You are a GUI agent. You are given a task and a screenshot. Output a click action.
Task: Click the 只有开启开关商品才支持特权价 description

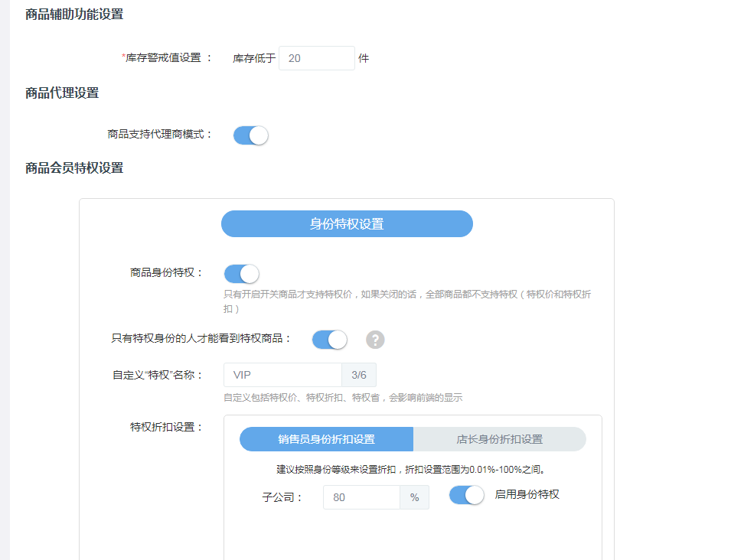click(407, 301)
